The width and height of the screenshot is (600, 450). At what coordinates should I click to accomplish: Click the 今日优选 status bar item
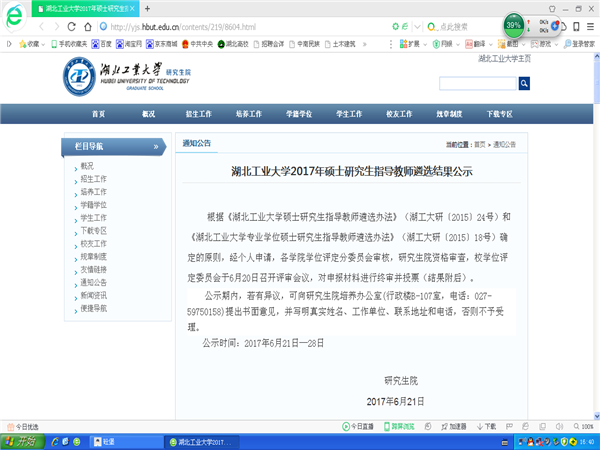click(x=23, y=427)
